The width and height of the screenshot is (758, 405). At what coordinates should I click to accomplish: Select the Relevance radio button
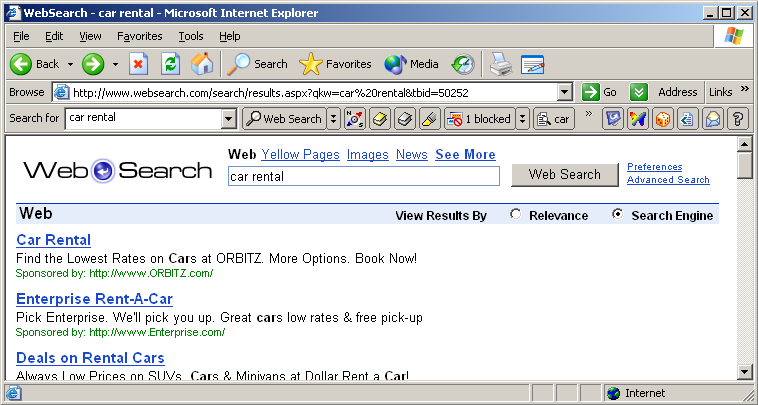click(x=516, y=214)
